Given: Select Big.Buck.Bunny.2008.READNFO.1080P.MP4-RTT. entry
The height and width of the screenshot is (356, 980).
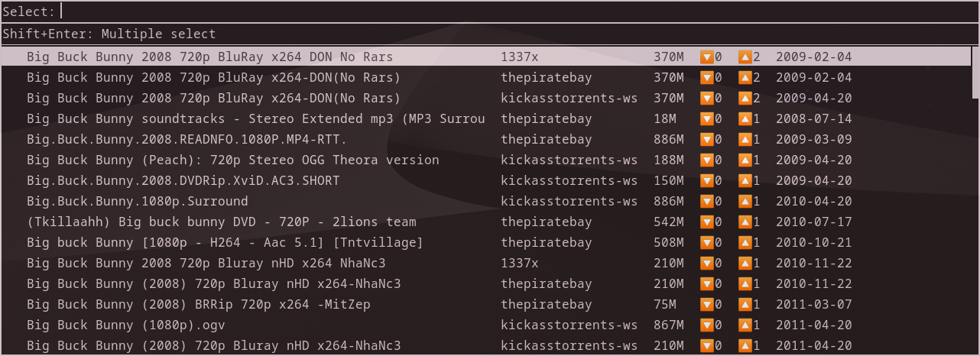Looking at the screenshot, I should (x=187, y=139).
